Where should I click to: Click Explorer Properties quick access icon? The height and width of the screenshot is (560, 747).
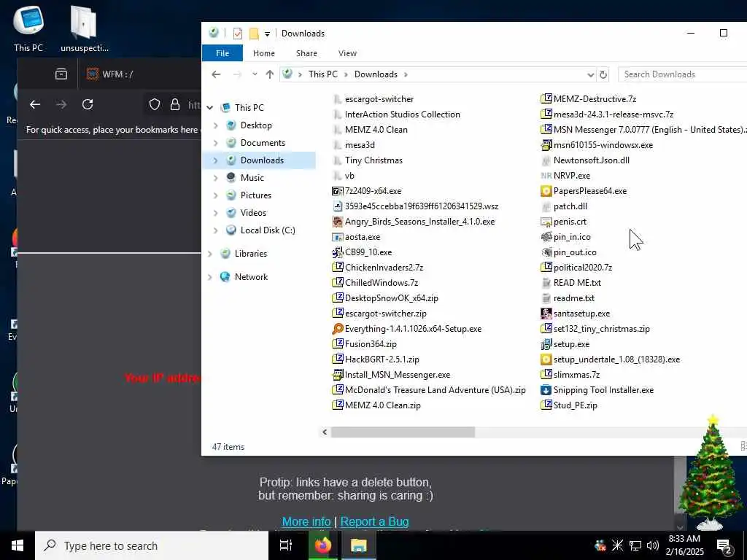tap(237, 34)
